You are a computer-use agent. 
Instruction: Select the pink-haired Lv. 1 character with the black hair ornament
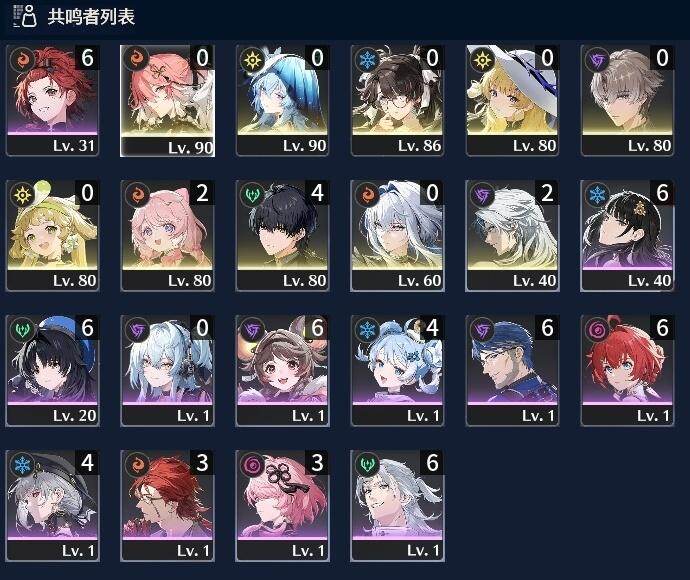[282, 506]
